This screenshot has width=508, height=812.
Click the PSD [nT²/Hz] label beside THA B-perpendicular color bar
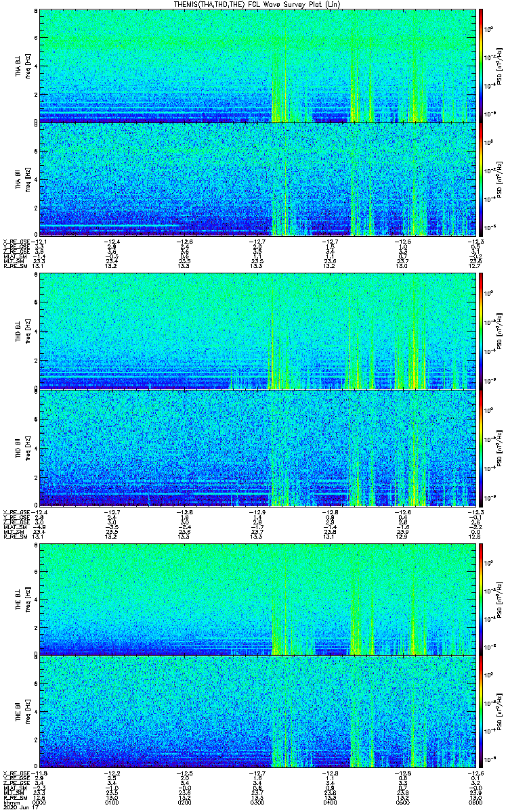coord(499,66)
